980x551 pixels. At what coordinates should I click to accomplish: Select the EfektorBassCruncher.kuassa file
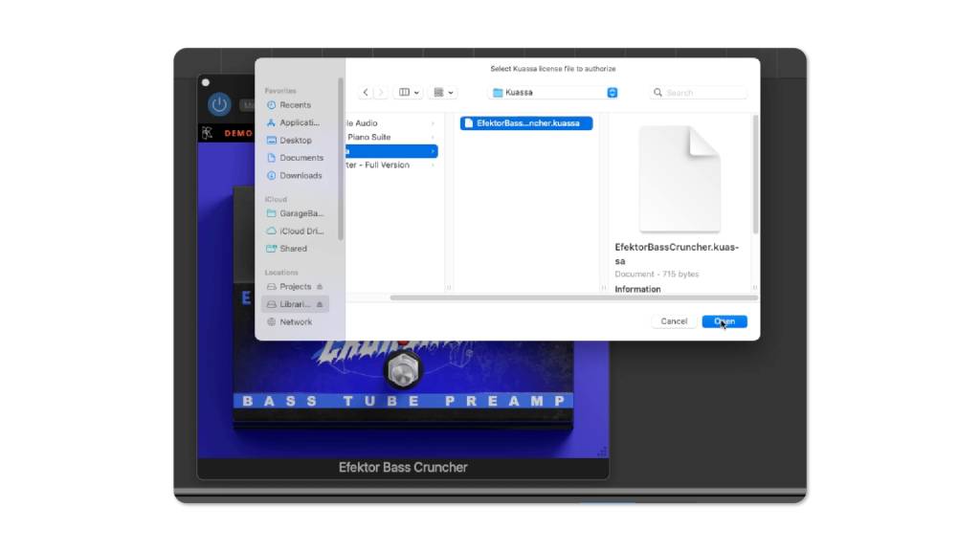pyautogui.click(x=527, y=122)
